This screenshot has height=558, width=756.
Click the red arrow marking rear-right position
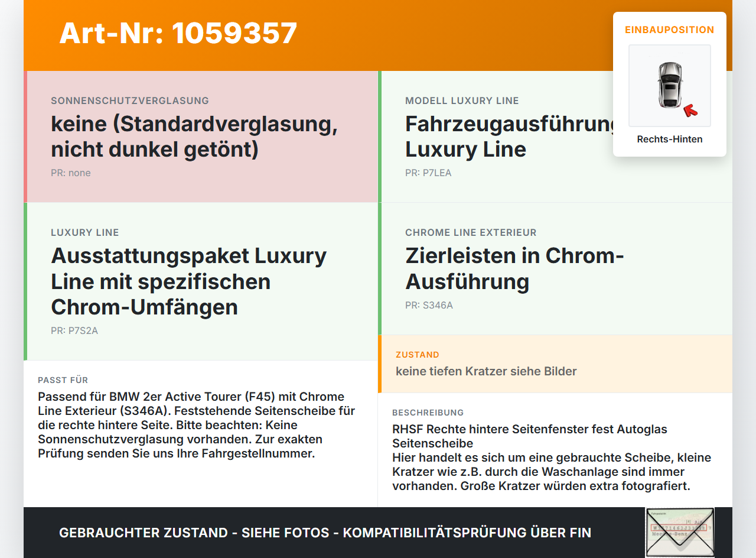tap(690, 111)
